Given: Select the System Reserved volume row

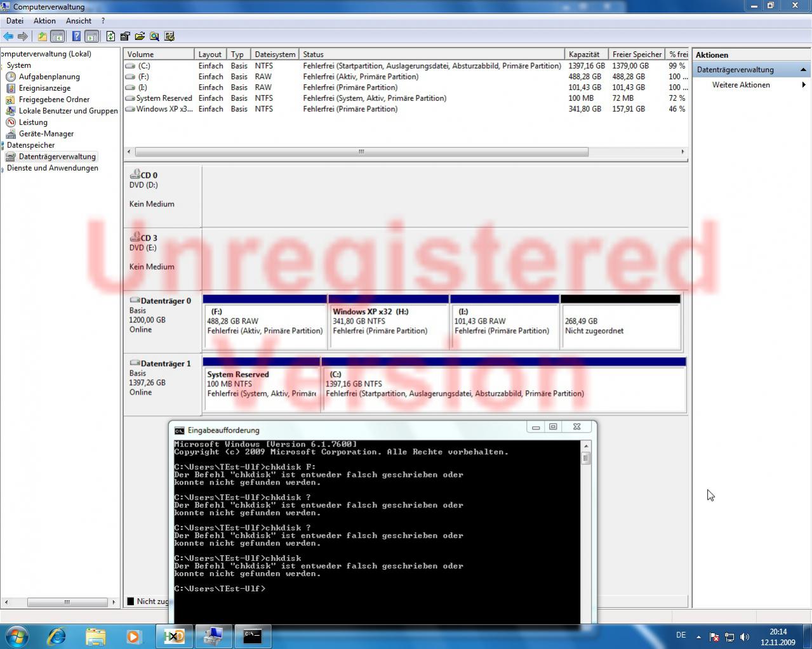Looking at the screenshot, I should [x=406, y=98].
